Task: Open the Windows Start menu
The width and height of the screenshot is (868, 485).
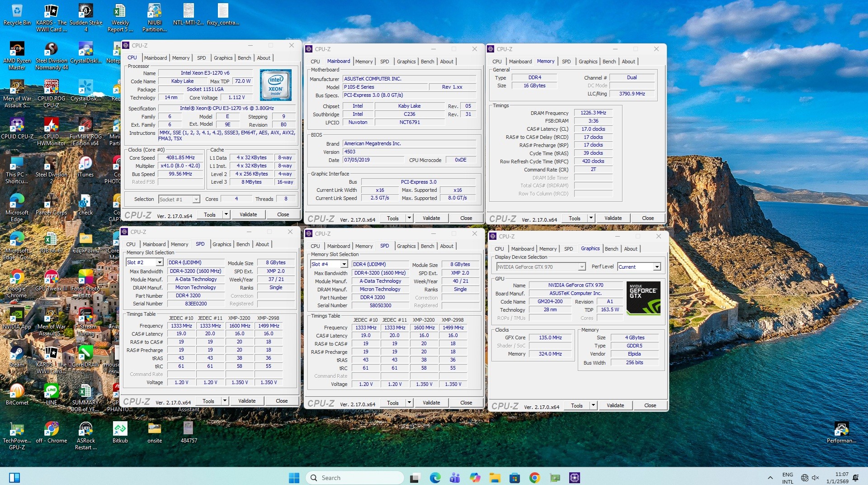Action: (294, 478)
